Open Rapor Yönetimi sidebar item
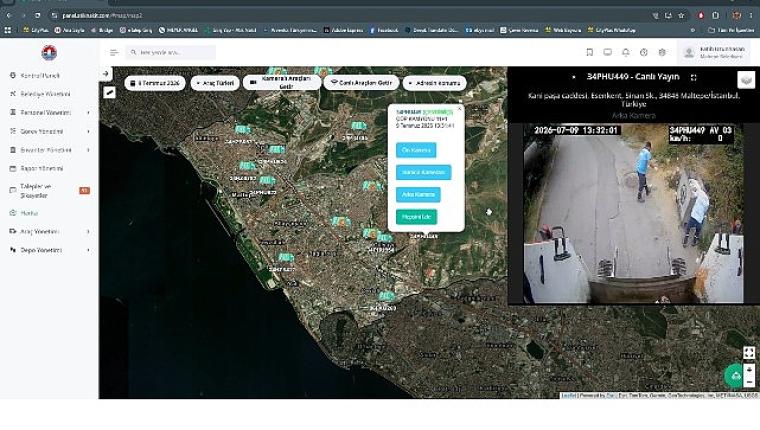The image size is (760, 430). click(x=42, y=169)
